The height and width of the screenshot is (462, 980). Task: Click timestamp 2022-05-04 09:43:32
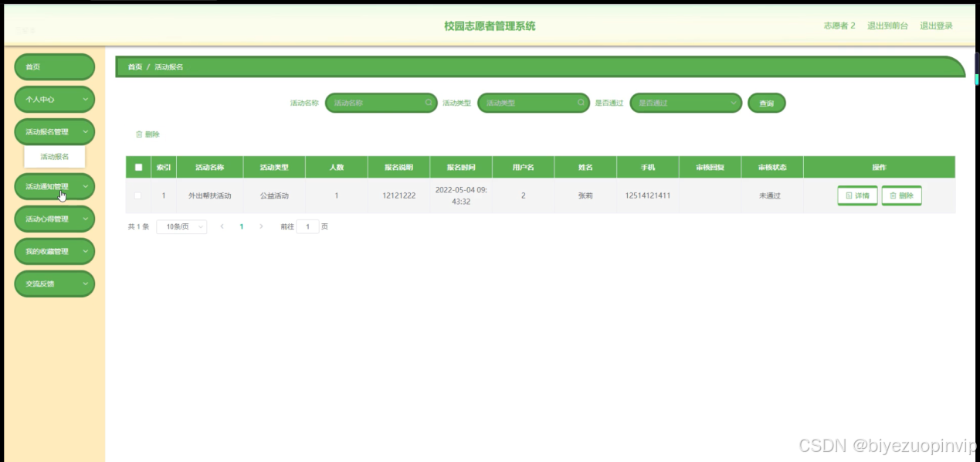[x=461, y=195]
